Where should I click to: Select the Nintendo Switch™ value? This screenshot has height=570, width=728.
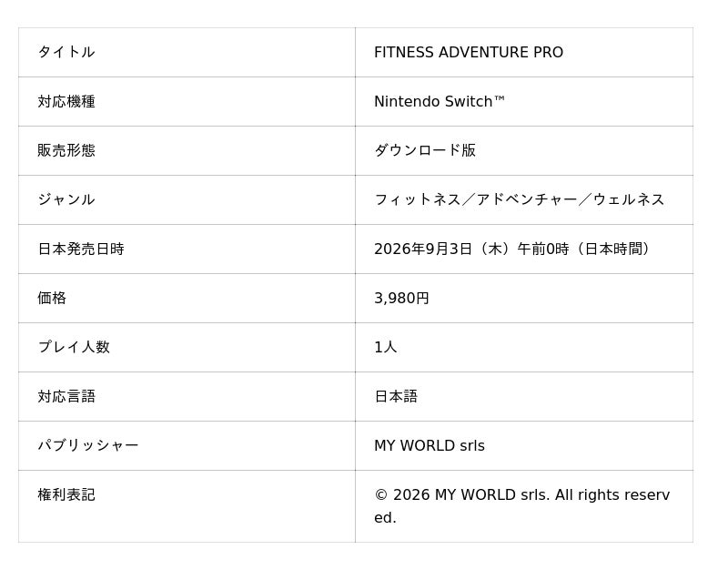[440, 101]
